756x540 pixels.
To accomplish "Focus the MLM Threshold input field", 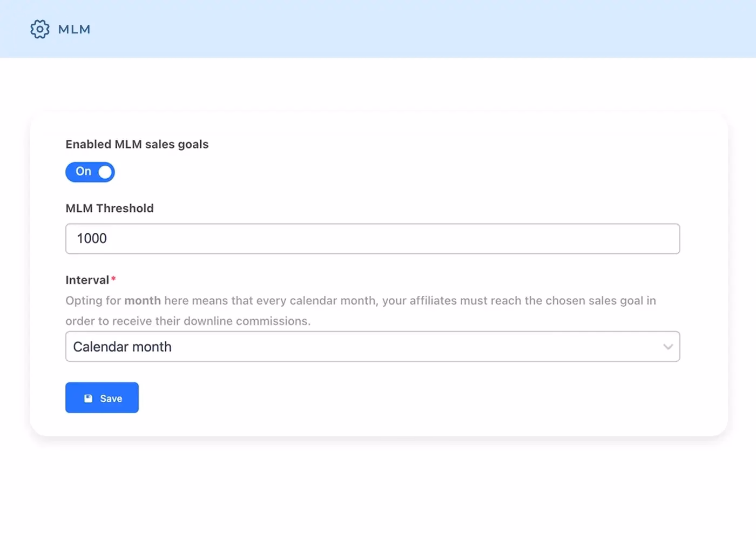I will (372, 239).
